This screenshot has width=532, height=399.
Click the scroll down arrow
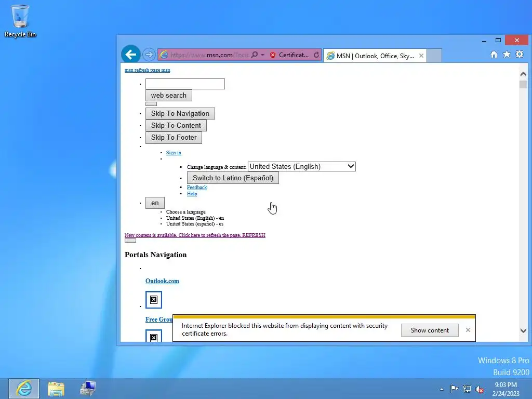pos(523,330)
